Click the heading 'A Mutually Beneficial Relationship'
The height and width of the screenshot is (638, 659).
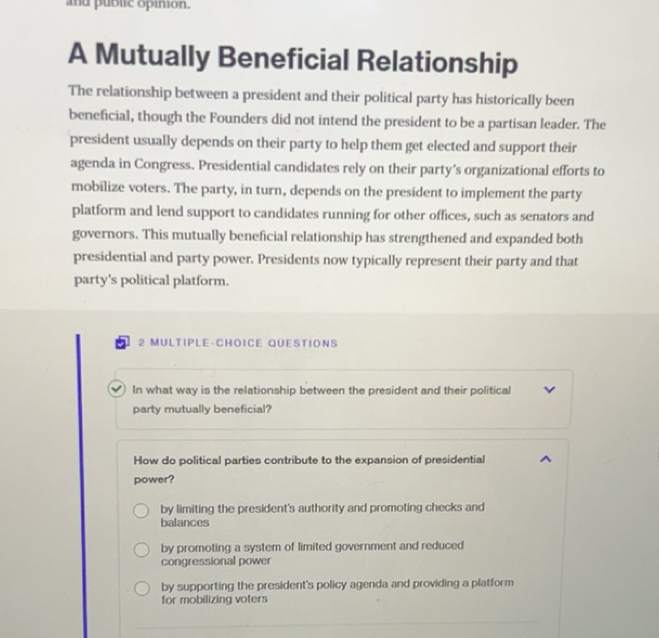(x=293, y=62)
